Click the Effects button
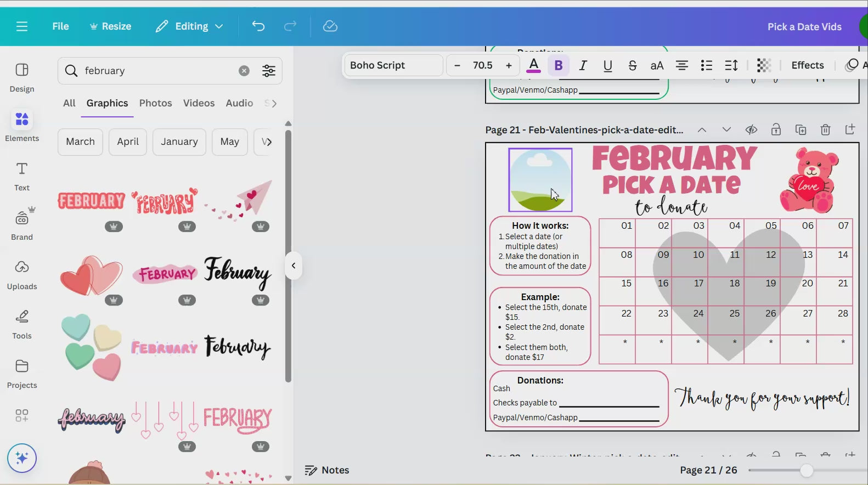The image size is (868, 485). coord(807,65)
